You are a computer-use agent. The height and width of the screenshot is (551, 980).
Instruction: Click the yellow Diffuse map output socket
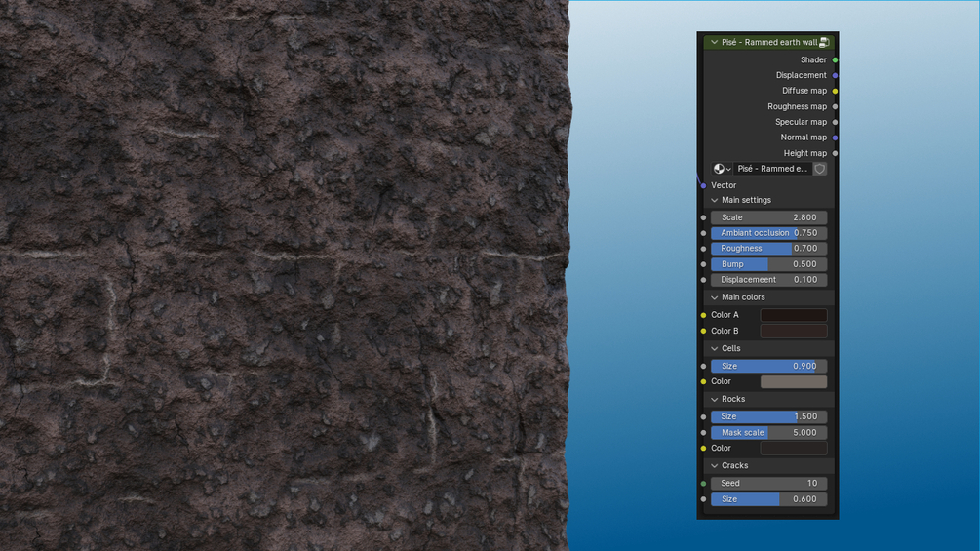coord(835,92)
